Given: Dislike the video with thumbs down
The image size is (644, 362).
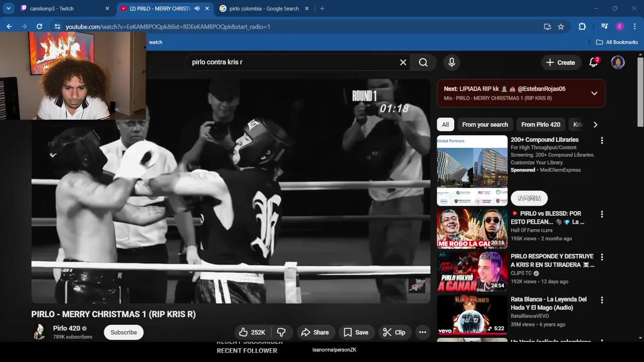Looking at the screenshot, I should [x=282, y=332].
